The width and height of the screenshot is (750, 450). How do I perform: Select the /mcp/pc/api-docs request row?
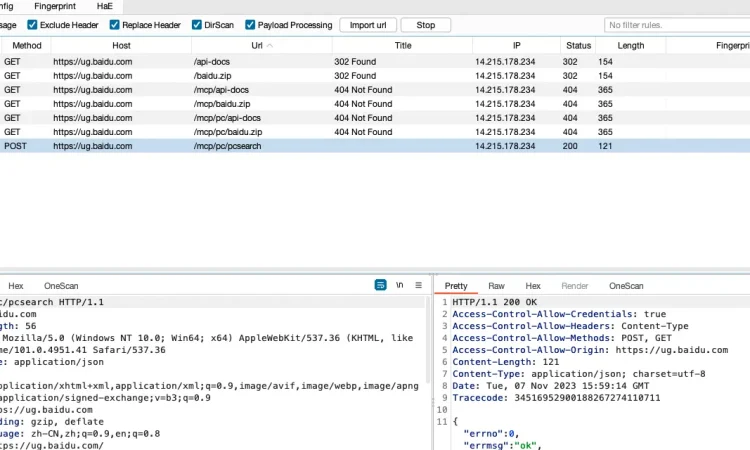375,118
